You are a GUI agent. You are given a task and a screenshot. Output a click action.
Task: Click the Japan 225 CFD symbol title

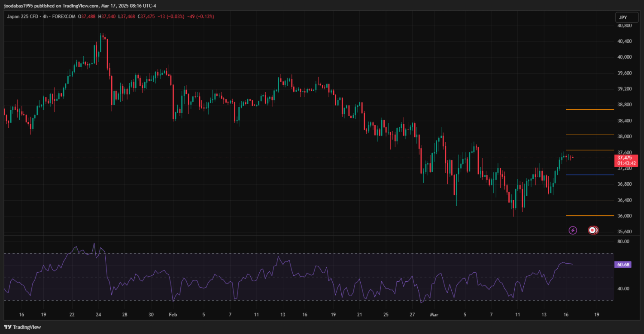[22, 16]
